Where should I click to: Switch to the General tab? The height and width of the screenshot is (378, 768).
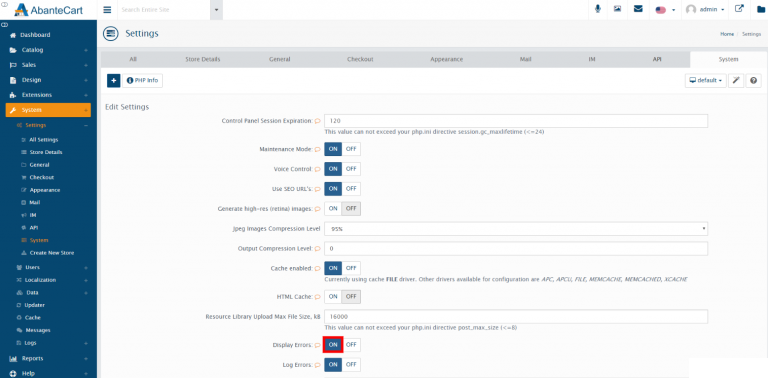tap(280, 59)
